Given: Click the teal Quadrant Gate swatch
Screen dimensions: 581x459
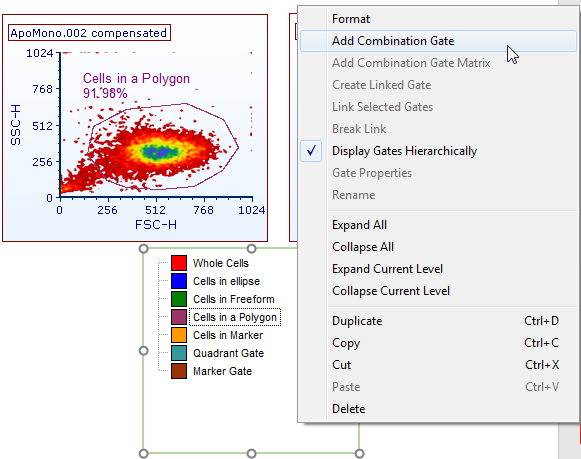Looking at the screenshot, I should 179,353.
